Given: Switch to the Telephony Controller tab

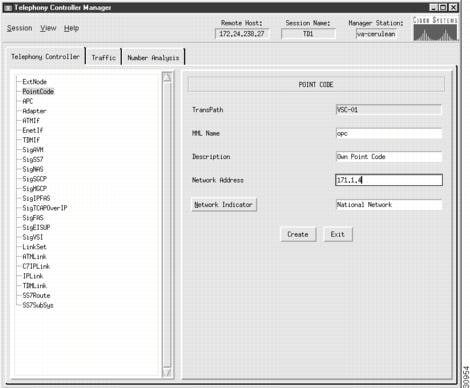Looking at the screenshot, I should 46,56.
